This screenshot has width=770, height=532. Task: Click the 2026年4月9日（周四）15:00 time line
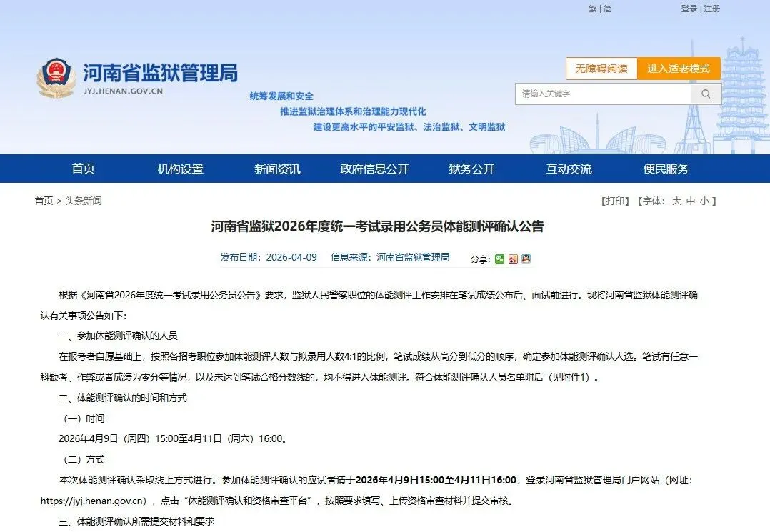coord(173,438)
